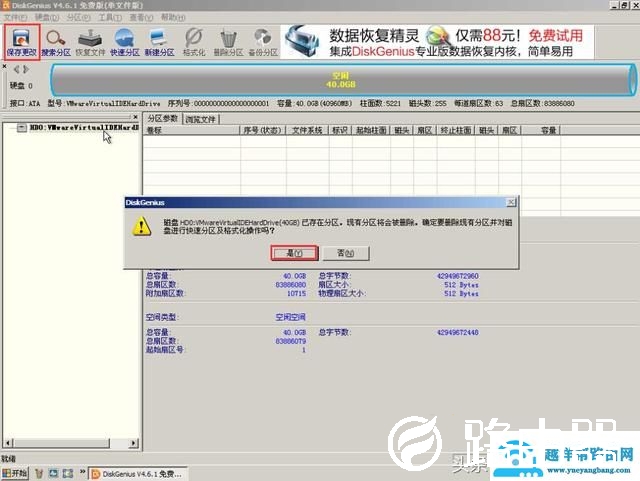640x481 pixels.
Task: Click the 搜索分区 search partitions icon
Action: (56, 42)
